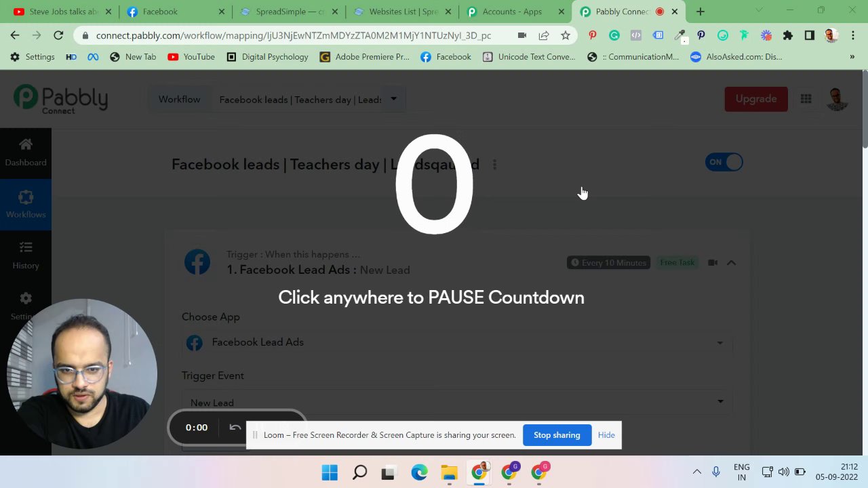Open the Choose App Facebook Lead Ads dropdown
The width and height of the screenshot is (868, 488).
tap(457, 342)
